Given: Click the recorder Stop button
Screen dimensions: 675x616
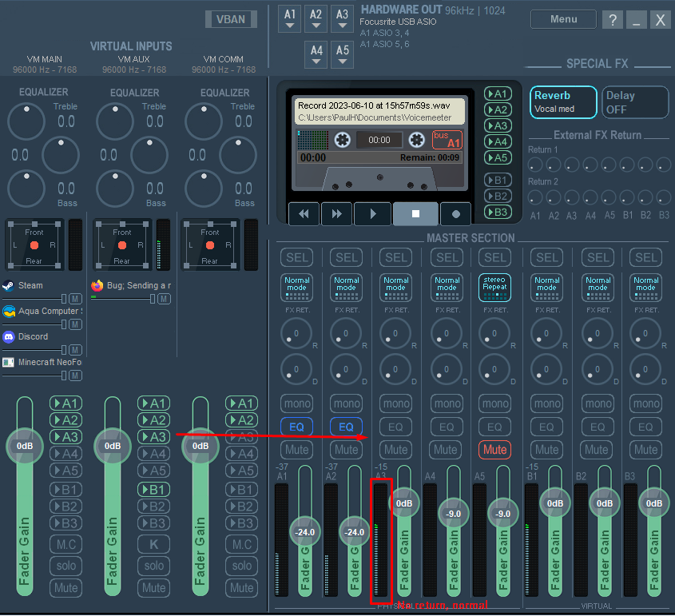Looking at the screenshot, I should coord(415,214).
